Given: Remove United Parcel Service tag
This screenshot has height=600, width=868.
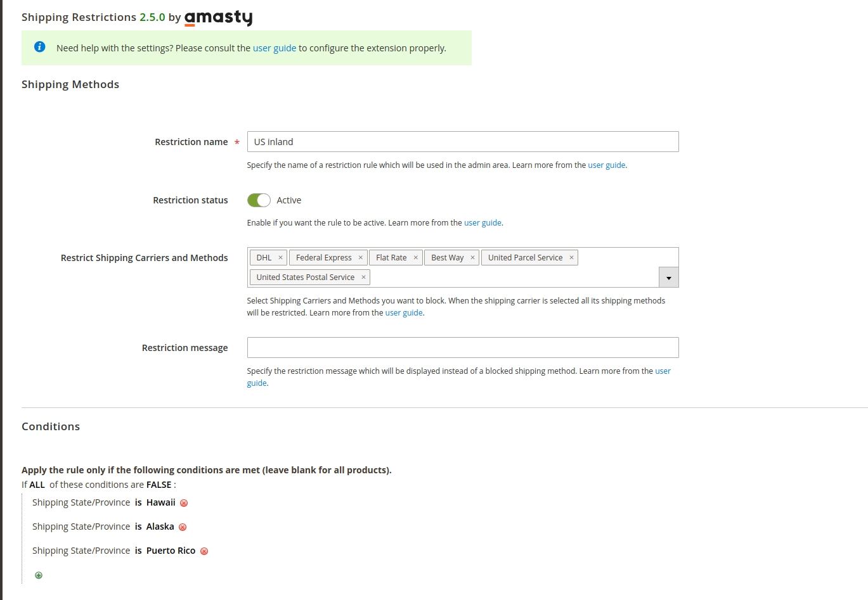Looking at the screenshot, I should (x=571, y=258).
